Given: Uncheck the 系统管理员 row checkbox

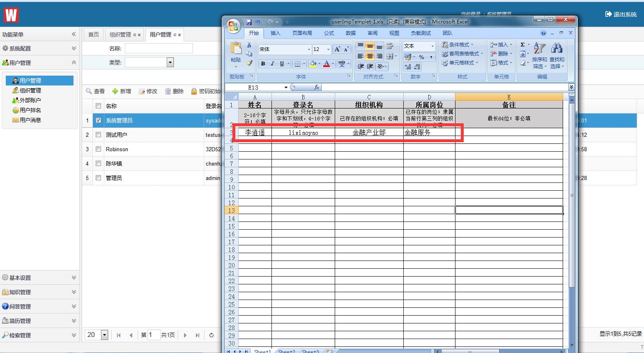Looking at the screenshot, I should [x=98, y=120].
